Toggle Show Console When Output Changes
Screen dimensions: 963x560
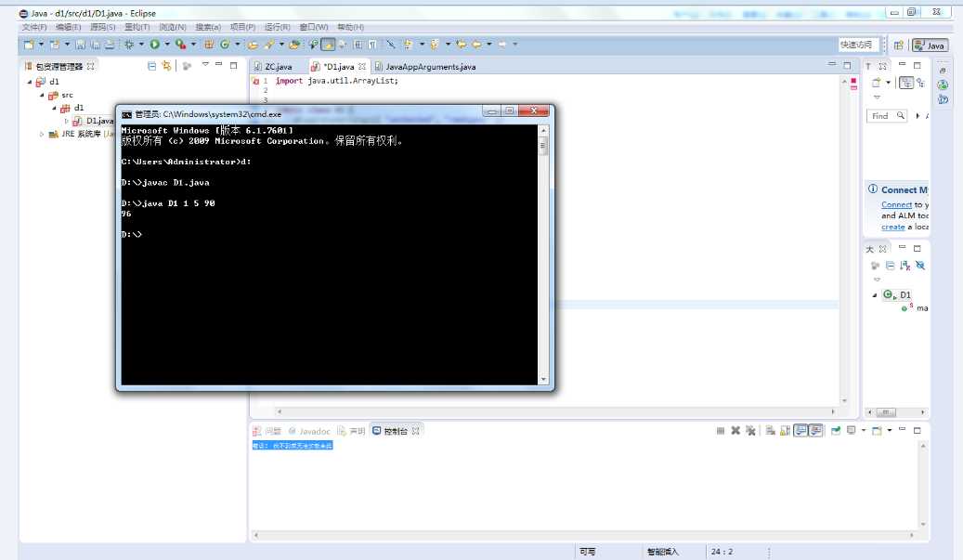(x=800, y=430)
